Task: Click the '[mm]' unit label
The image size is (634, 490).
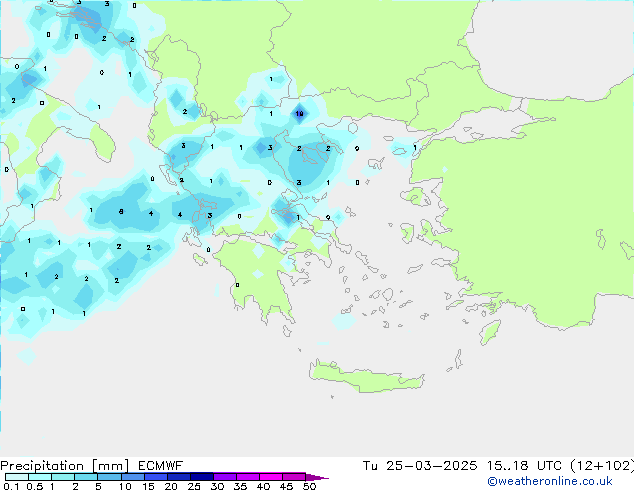Action: point(110,466)
